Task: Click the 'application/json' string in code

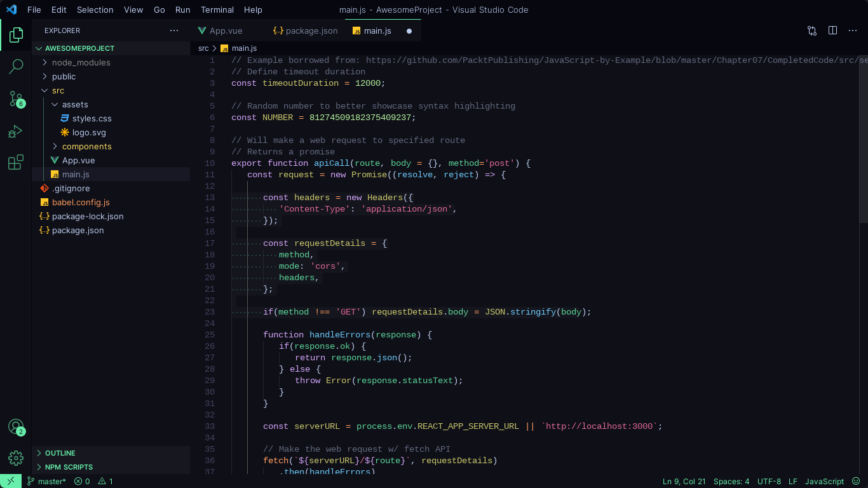Action: click(x=407, y=209)
